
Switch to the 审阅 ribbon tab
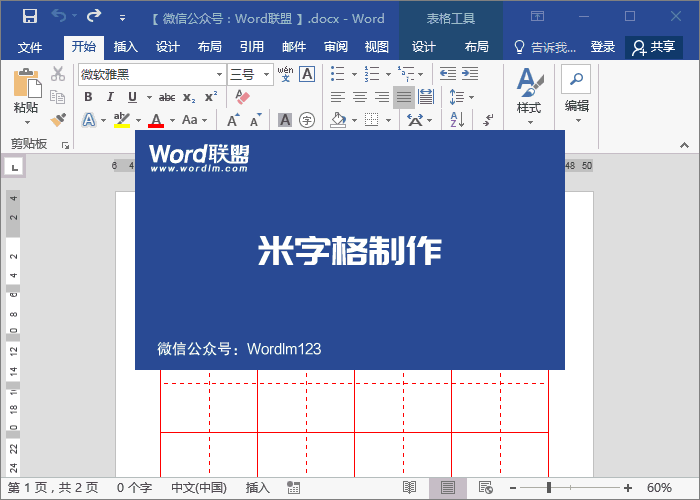tap(336, 47)
